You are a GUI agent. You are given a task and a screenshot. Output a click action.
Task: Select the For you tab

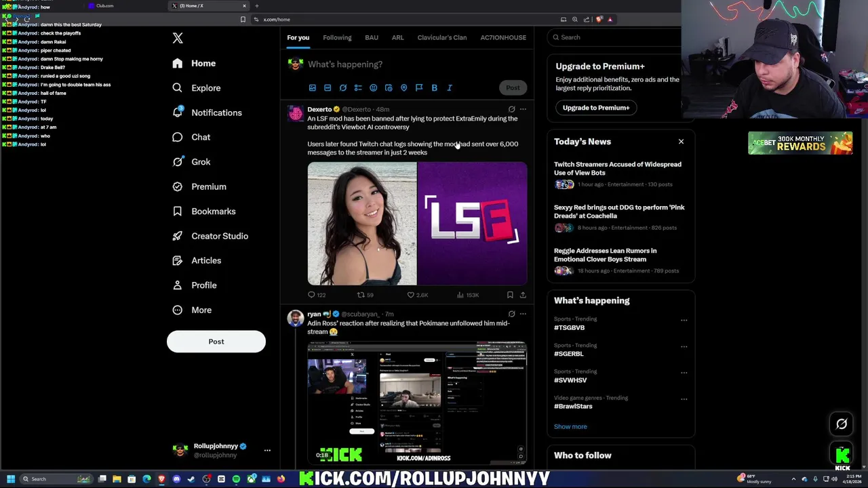[298, 37]
